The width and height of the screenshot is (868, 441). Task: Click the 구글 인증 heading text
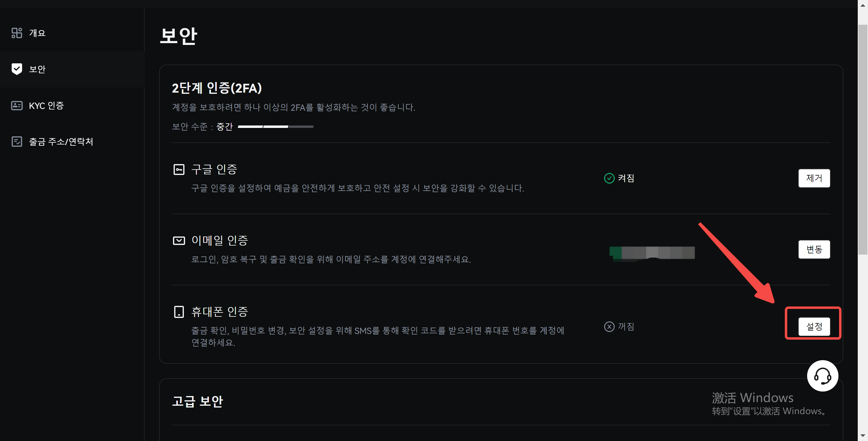coord(214,169)
